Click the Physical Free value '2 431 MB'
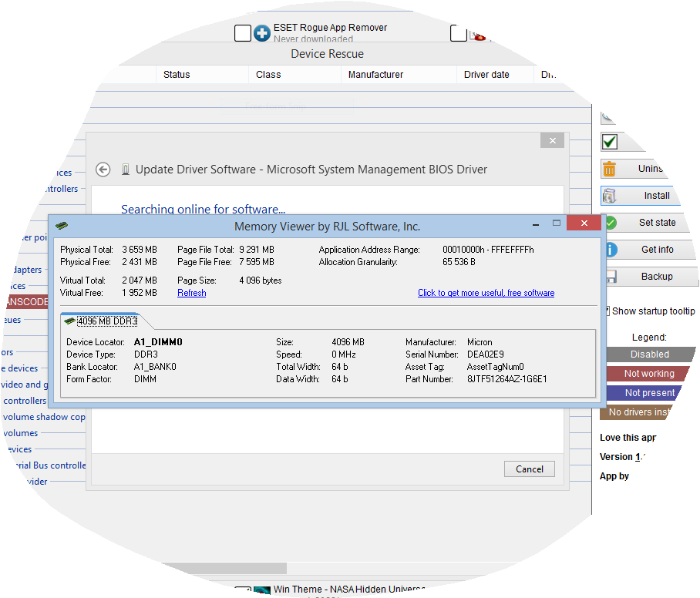The height and width of the screenshot is (598, 700). 140,262
